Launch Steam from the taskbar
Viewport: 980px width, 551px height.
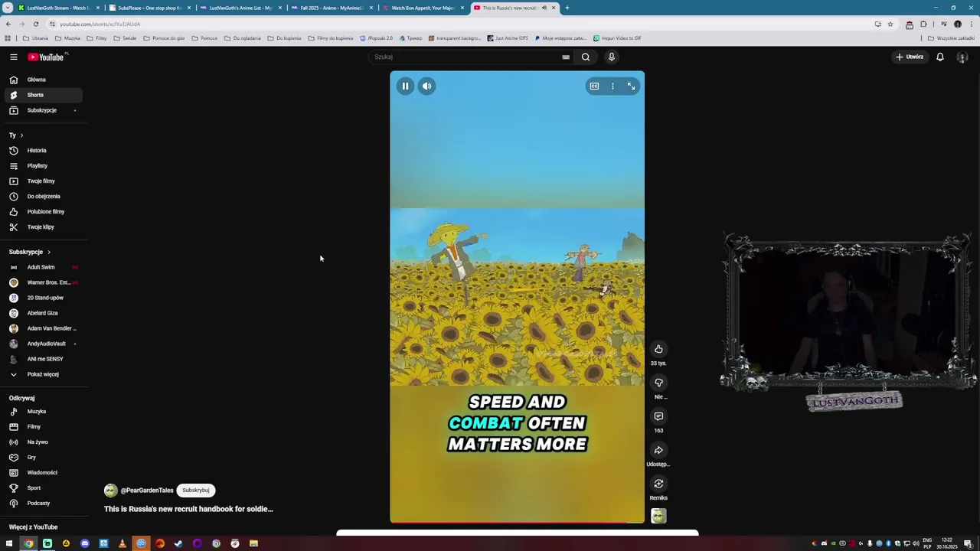point(178,544)
